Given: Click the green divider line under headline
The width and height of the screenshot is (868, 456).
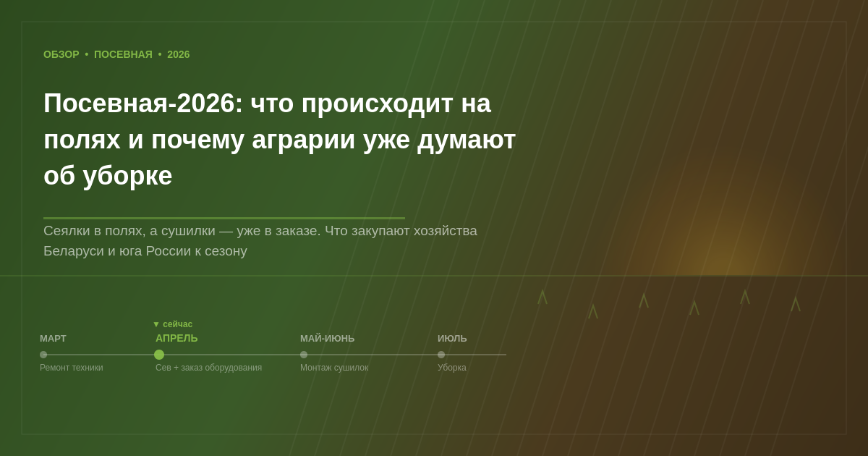Looking at the screenshot, I should pyautogui.click(x=224, y=218).
